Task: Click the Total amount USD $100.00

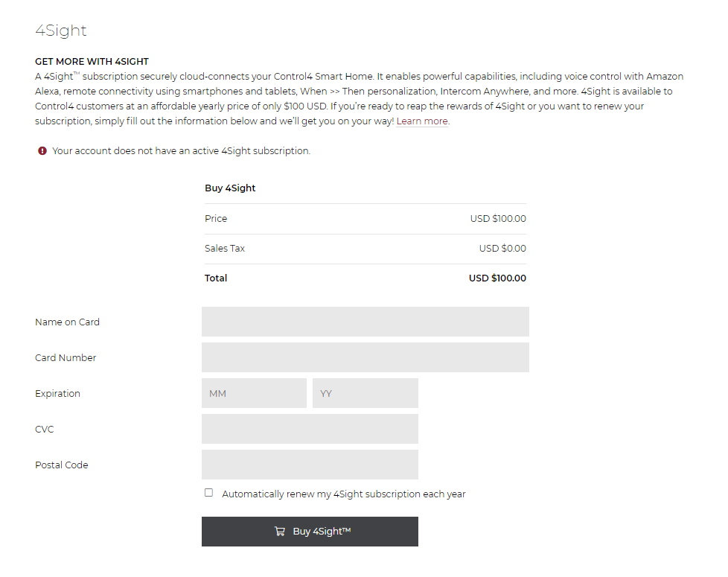Action: (497, 278)
